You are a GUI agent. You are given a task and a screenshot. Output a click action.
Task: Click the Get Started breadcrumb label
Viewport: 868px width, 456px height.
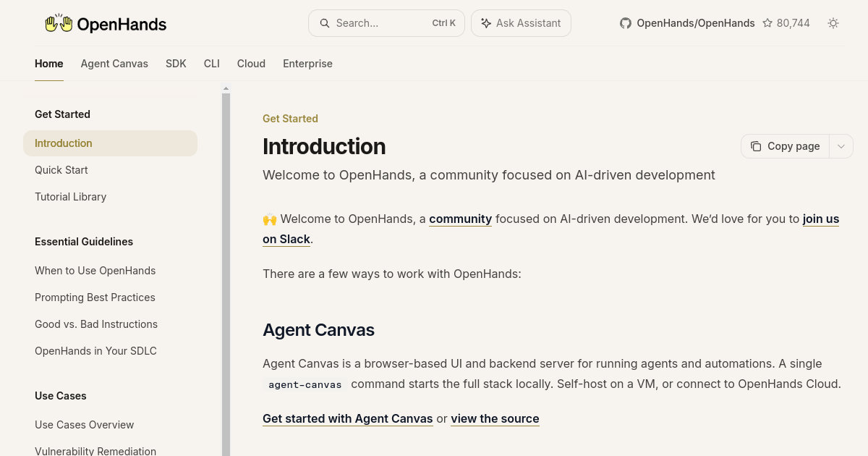pos(290,119)
